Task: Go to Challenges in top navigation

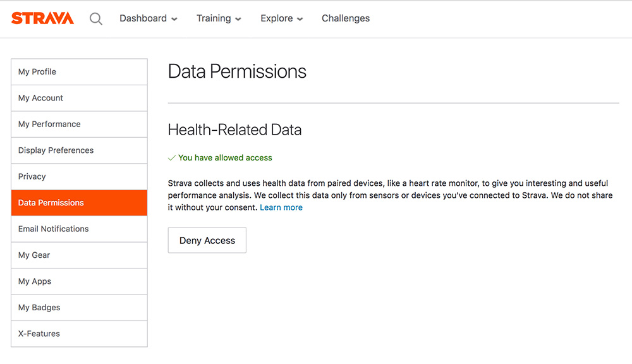Action: [x=346, y=18]
